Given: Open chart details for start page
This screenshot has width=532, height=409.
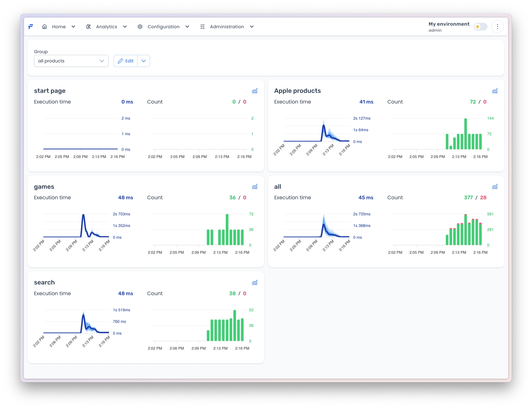Looking at the screenshot, I should [x=254, y=91].
